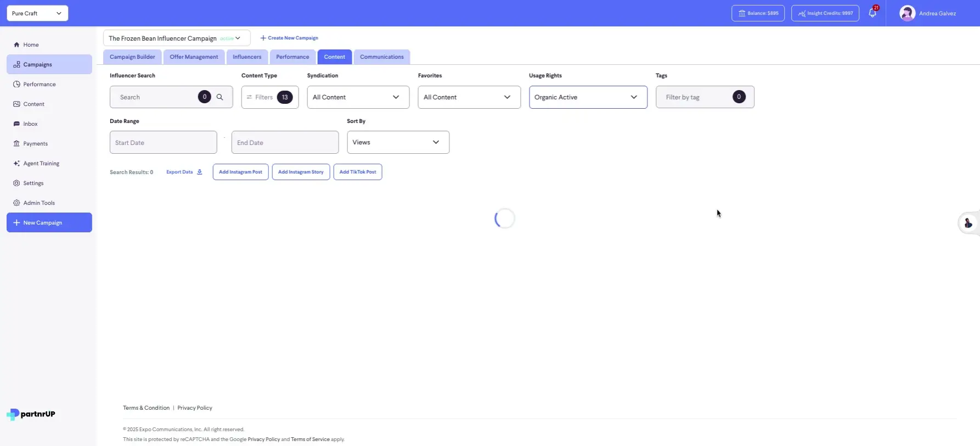
Task: Switch to the Communications tab
Action: click(382, 57)
